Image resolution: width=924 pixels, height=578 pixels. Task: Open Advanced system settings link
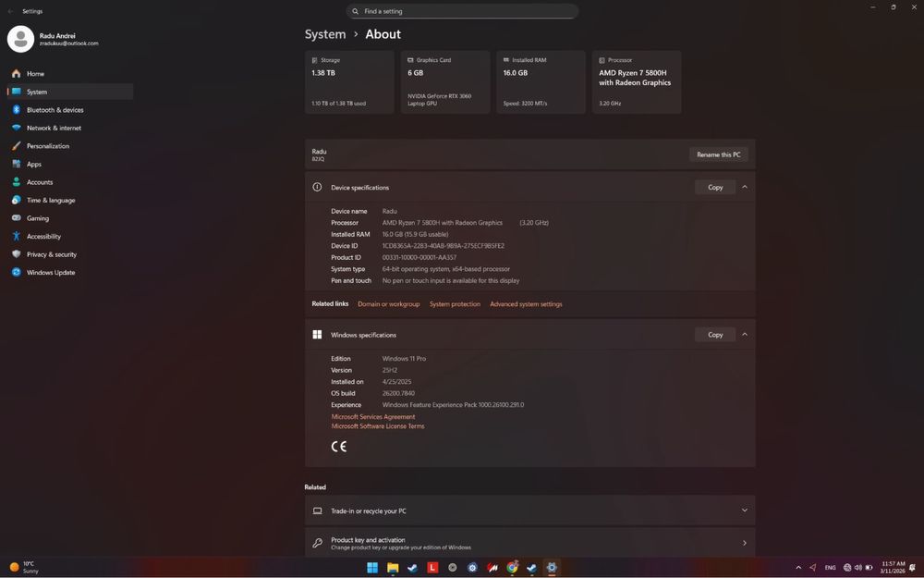tap(526, 304)
